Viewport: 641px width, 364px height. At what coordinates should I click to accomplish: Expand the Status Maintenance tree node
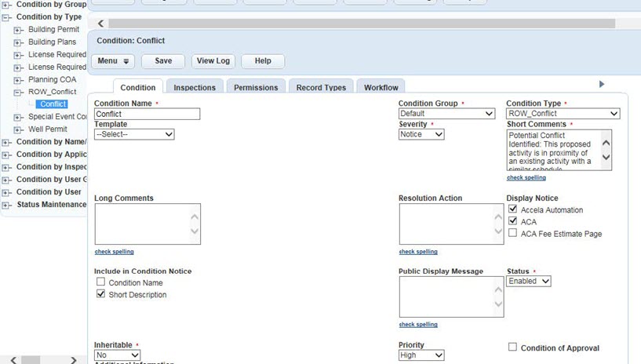(x=6, y=205)
